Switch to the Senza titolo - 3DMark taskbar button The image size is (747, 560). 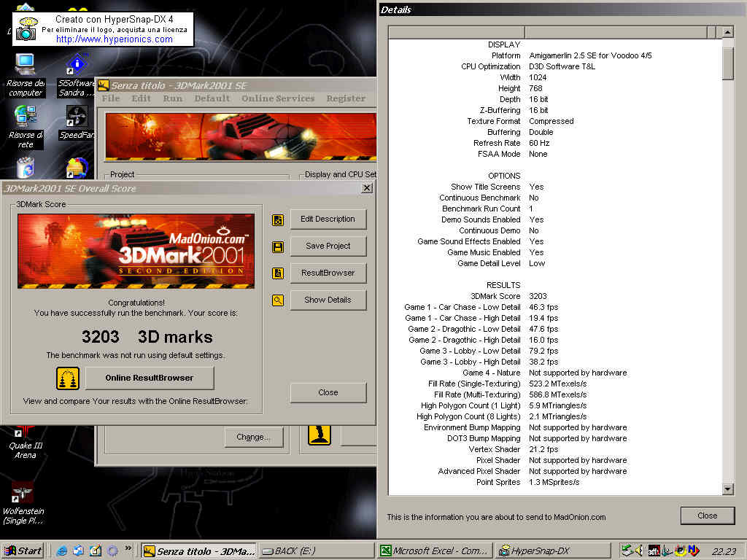[199, 551]
